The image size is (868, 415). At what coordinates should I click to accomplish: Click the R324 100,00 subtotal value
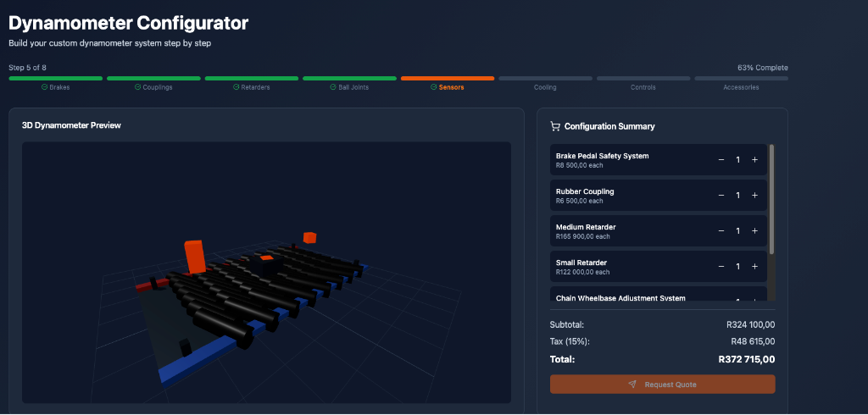[751, 325]
